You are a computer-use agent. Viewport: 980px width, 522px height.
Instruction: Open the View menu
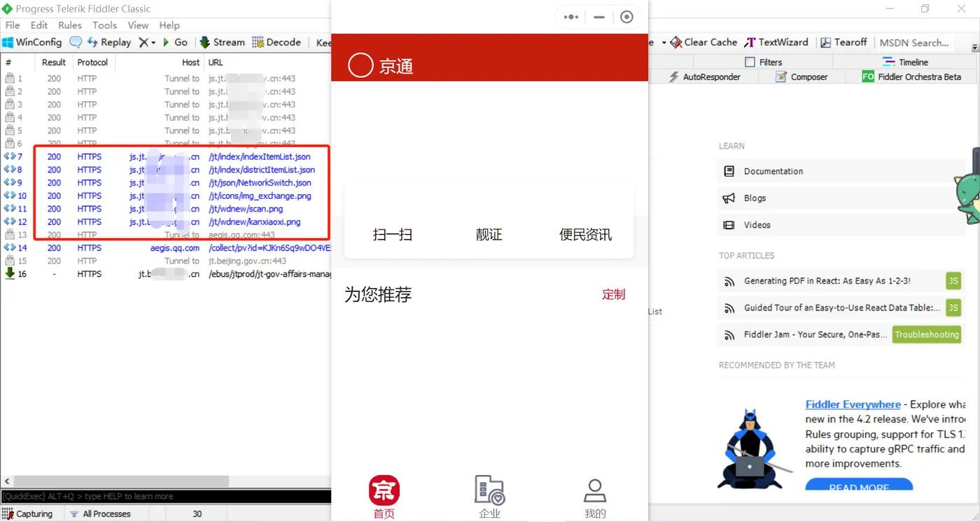tap(138, 25)
